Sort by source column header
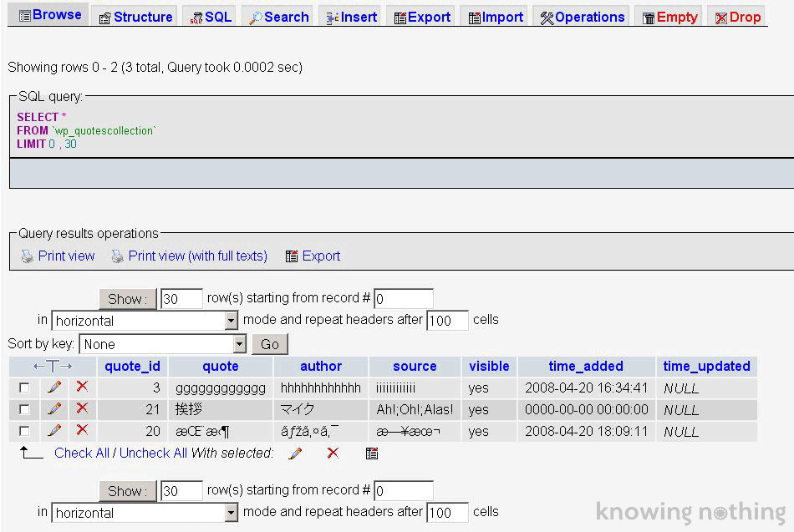Screen dimensions: 794x532 415,366
